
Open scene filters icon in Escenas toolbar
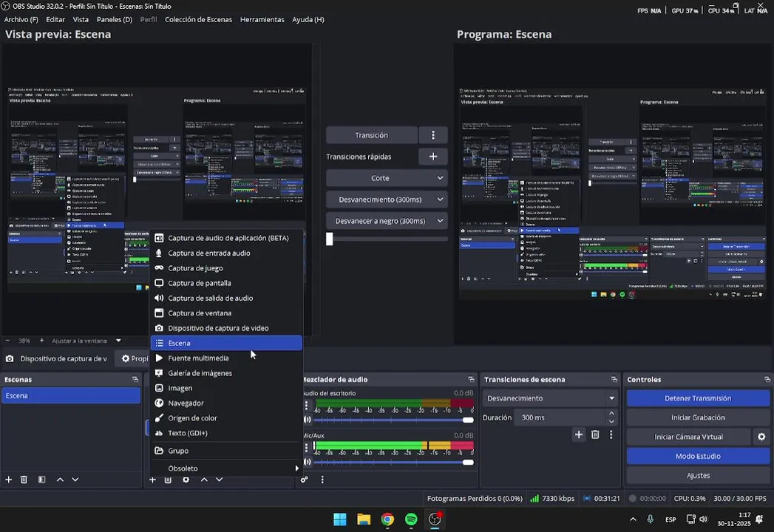click(42, 480)
